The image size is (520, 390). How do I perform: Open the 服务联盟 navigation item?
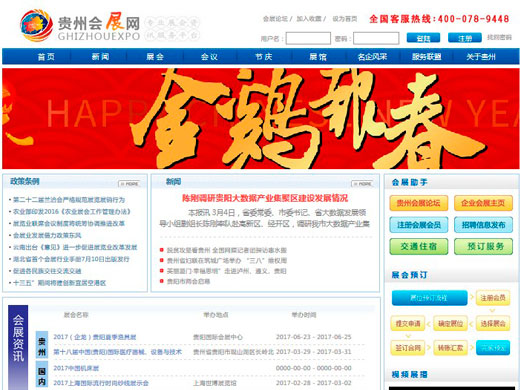[x=426, y=57]
